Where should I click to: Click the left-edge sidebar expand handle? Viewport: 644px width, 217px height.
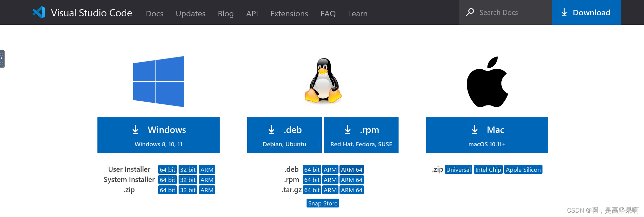[2, 59]
